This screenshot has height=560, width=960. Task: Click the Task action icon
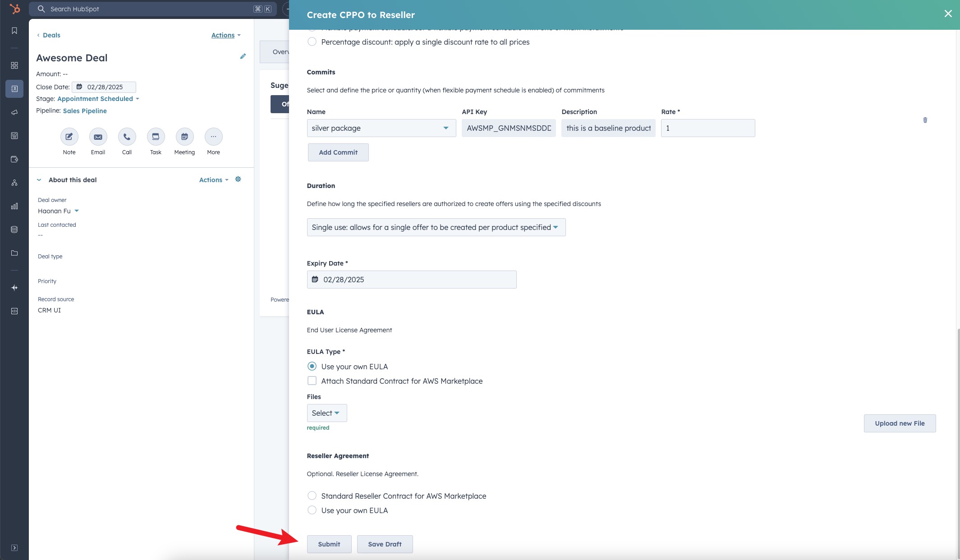[156, 137]
